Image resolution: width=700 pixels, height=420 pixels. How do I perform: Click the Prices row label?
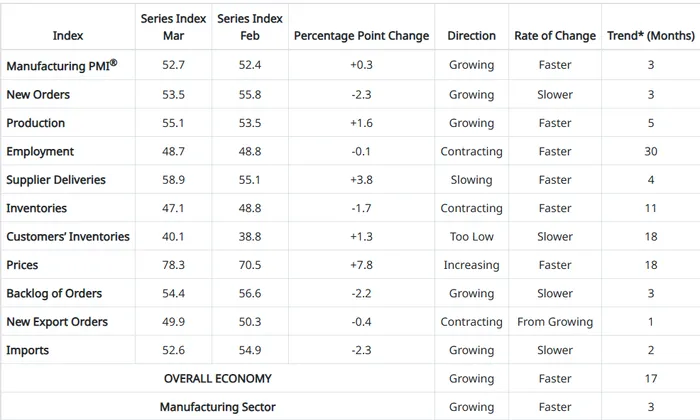coord(23,265)
